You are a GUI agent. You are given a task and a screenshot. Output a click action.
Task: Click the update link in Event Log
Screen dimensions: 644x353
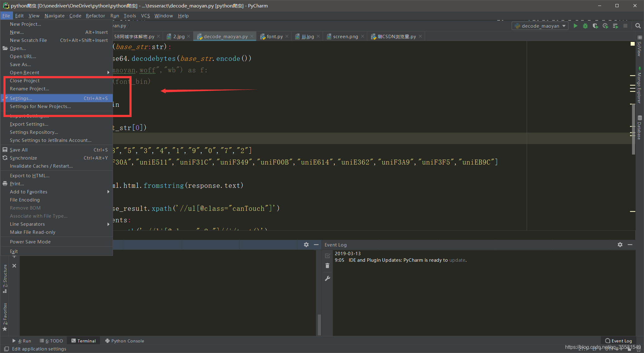pyautogui.click(x=457, y=260)
